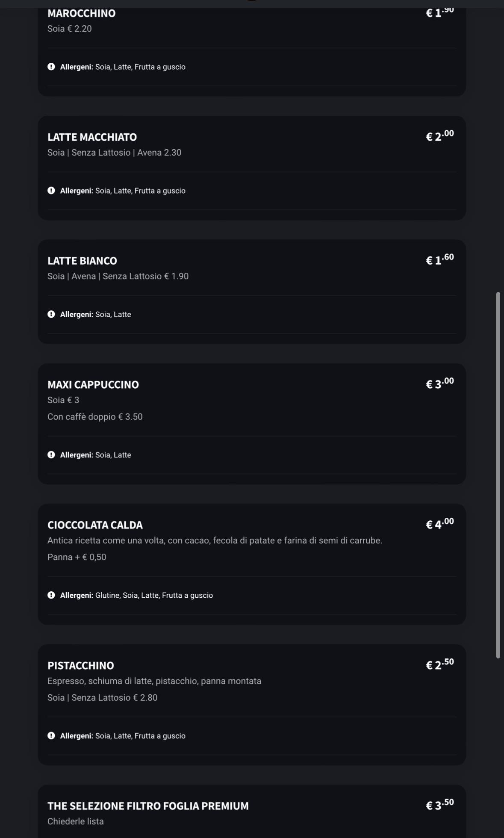Screen dimensions: 504x838
Task: Choose the Cioccolata Calda heading
Action: pyautogui.click(x=95, y=525)
